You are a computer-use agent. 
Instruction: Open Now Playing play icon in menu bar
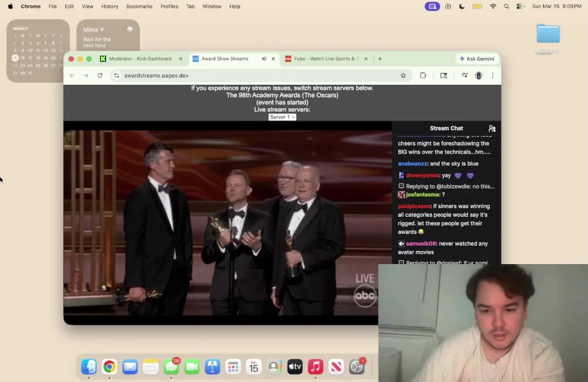coord(448,6)
